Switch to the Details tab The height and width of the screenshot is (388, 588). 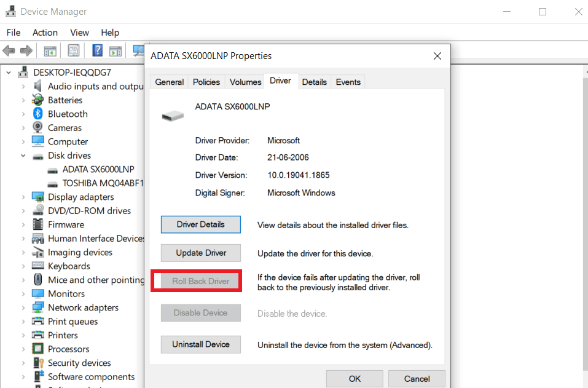tap(314, 82)
